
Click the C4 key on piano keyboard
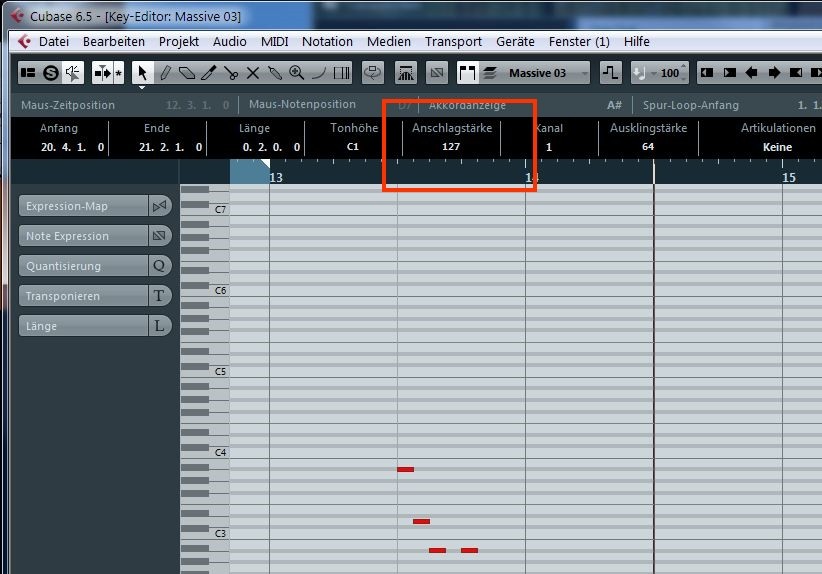coord(220,452)
